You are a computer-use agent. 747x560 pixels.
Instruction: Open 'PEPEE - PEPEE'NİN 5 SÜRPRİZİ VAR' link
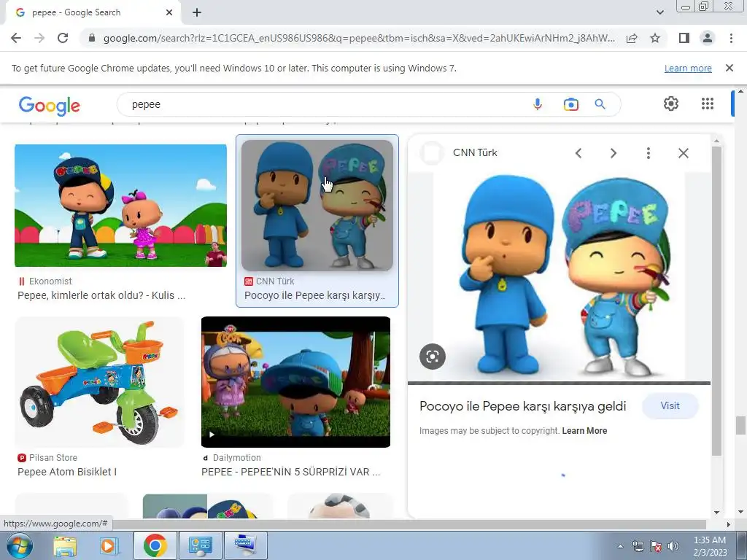coord(290,472)
